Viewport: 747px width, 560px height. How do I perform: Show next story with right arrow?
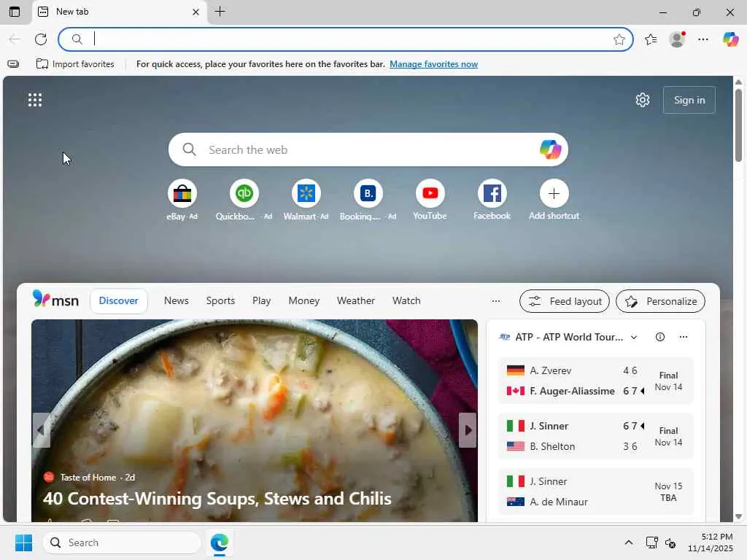pyautogui.click(x=468, y=430)
